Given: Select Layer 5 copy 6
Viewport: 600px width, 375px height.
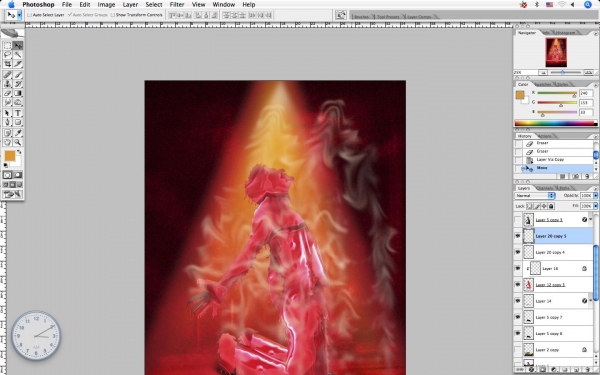Looking at the screenshot, I should [x=557, y=334].
